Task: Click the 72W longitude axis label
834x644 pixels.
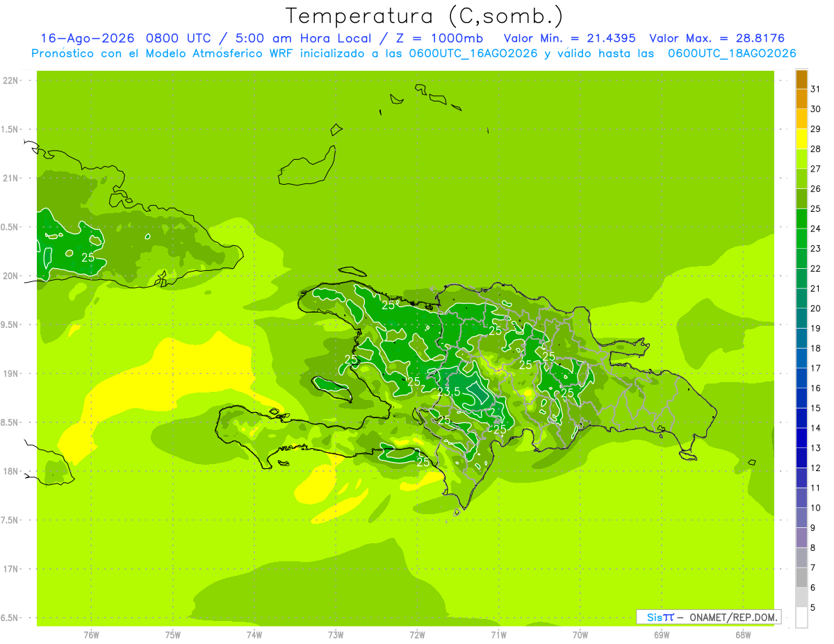Action: pos(417,635)
